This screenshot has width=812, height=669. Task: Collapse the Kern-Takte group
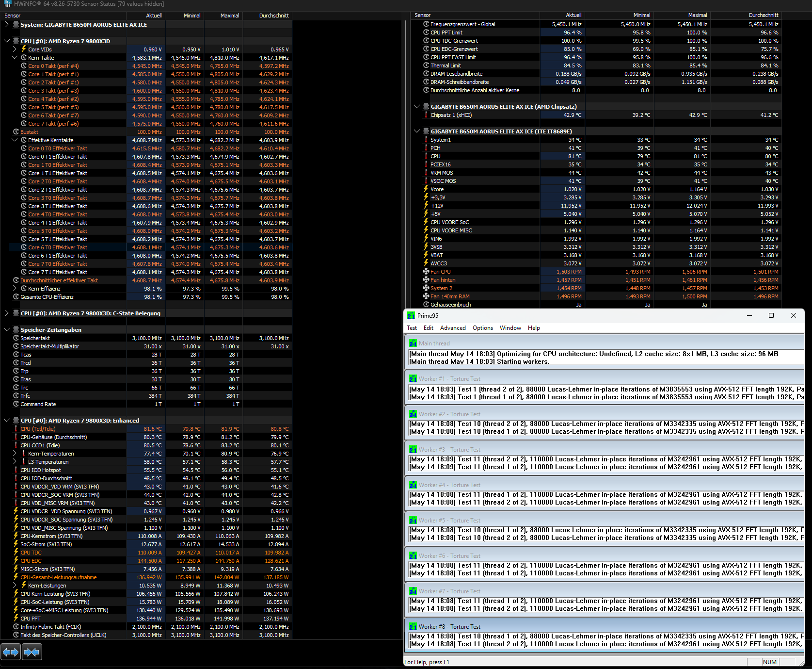click(15, 58)
